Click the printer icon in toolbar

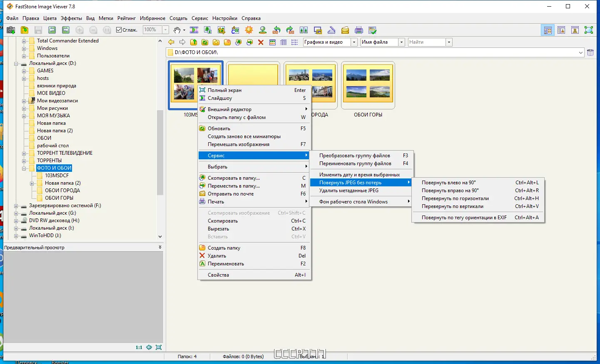click(359, 30)
